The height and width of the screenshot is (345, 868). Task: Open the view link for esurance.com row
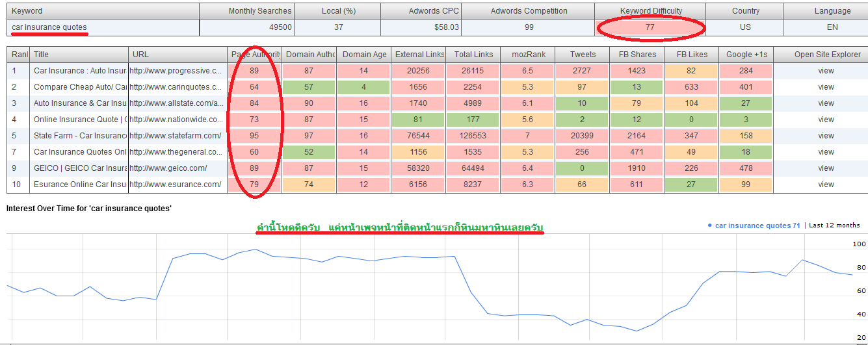click(826, 185)
